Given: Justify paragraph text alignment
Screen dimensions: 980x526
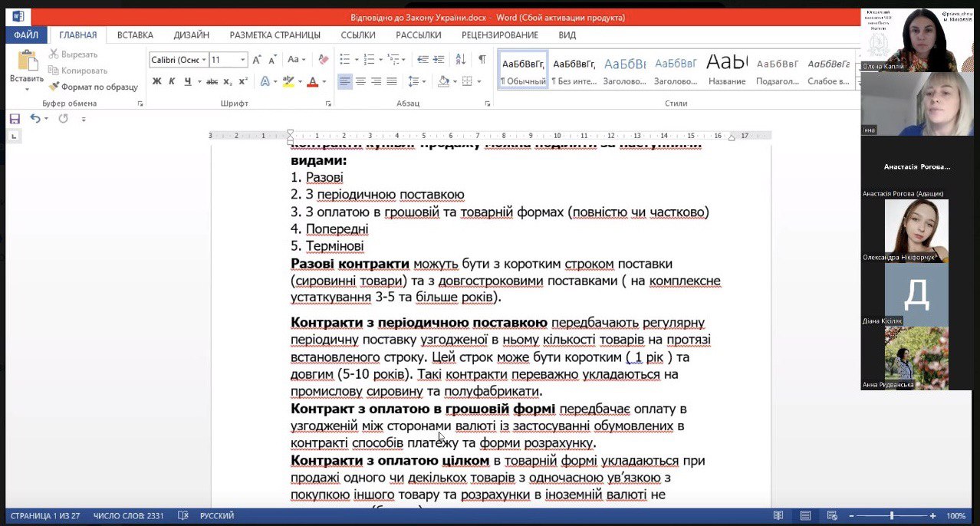Looking at the screenshot, I should point(392,81).
